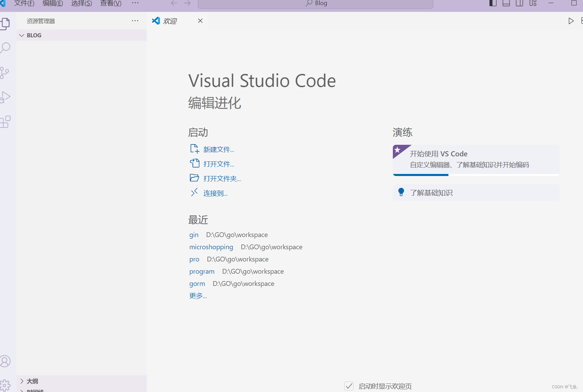Open the gorm recent workspace
The image size is (583, 392).
coord(197,283)
